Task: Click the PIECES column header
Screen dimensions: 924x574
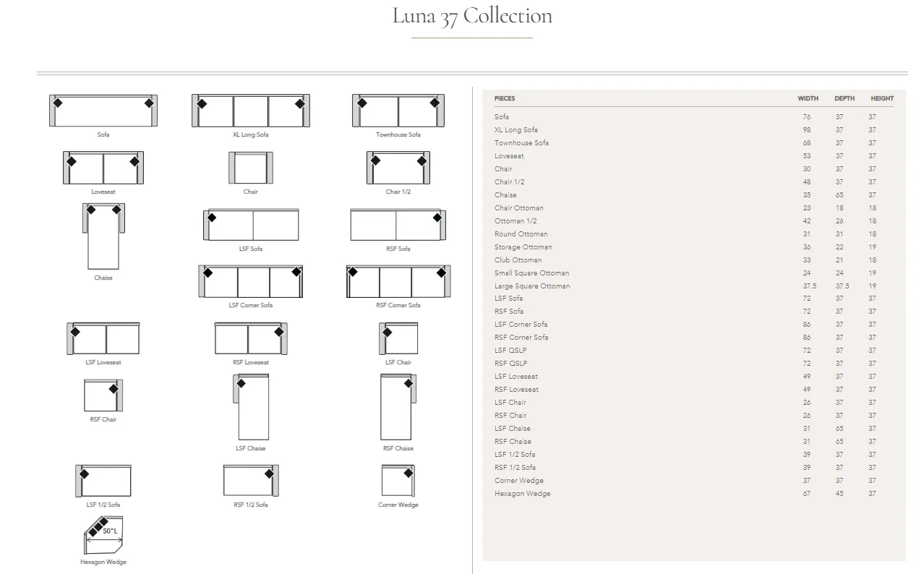Action: pyautogui.click(x=505, y=98)
